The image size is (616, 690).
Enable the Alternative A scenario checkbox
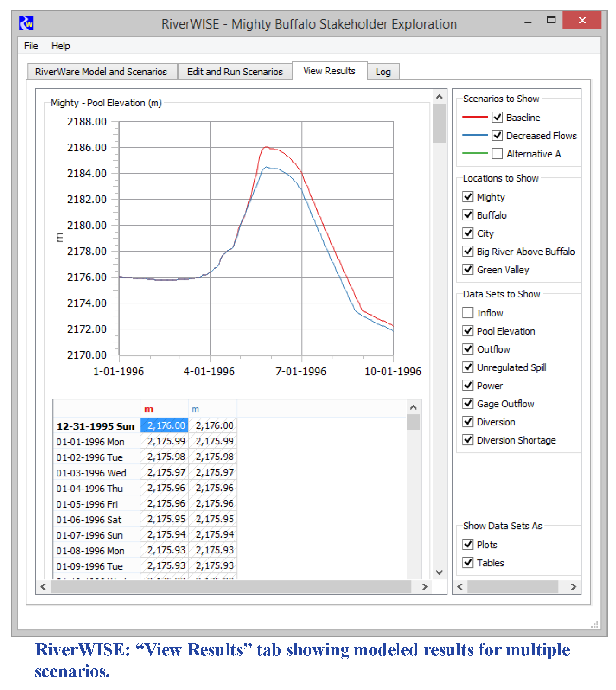coord(497,154)
